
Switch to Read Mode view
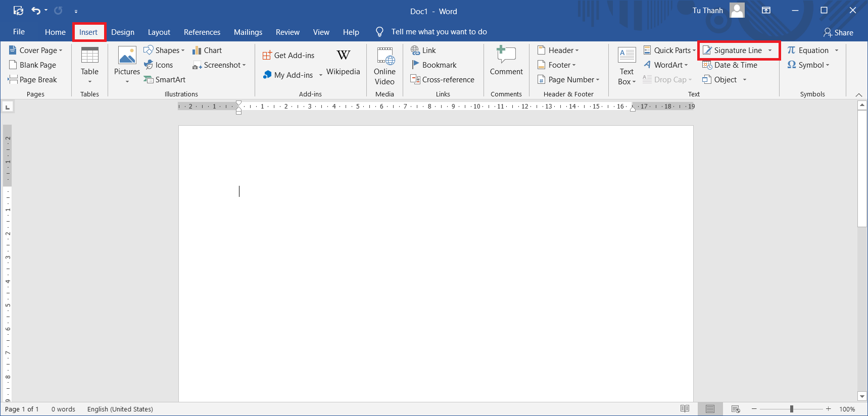685,409
